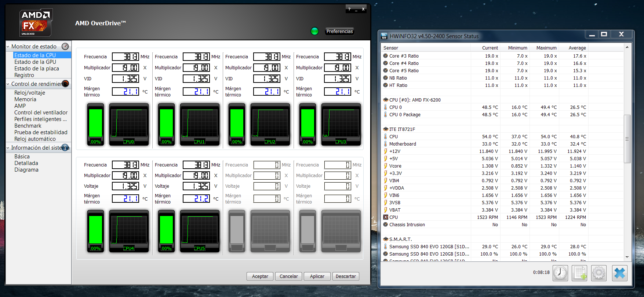Click the CPU4 green load bar

coord(95,231)
